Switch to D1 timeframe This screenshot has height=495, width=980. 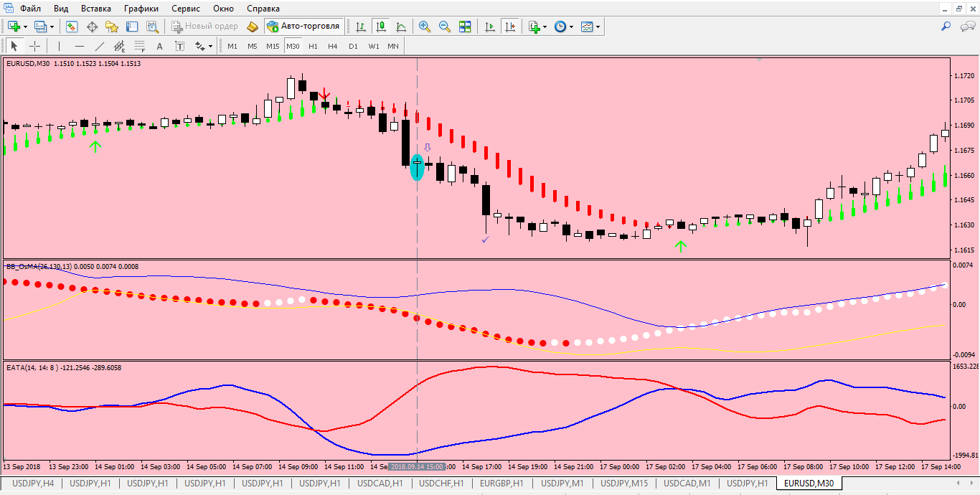(x=353, y=46)
